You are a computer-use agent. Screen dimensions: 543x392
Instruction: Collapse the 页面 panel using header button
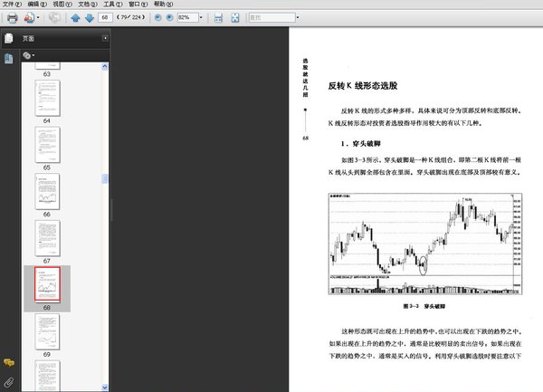105,38
